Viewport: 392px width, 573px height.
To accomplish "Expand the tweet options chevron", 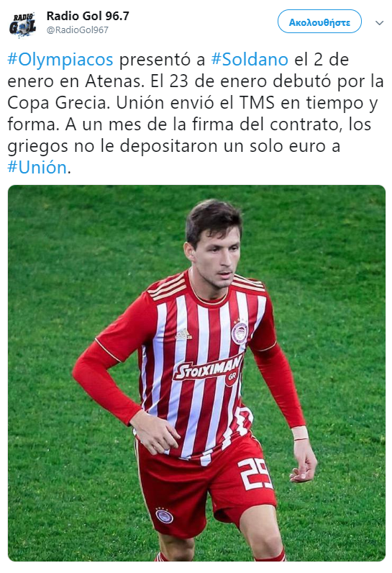I will click(x=379, y=23).
